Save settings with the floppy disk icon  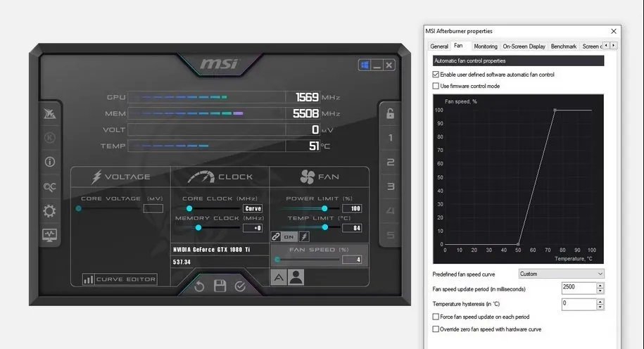coord(220,286)
